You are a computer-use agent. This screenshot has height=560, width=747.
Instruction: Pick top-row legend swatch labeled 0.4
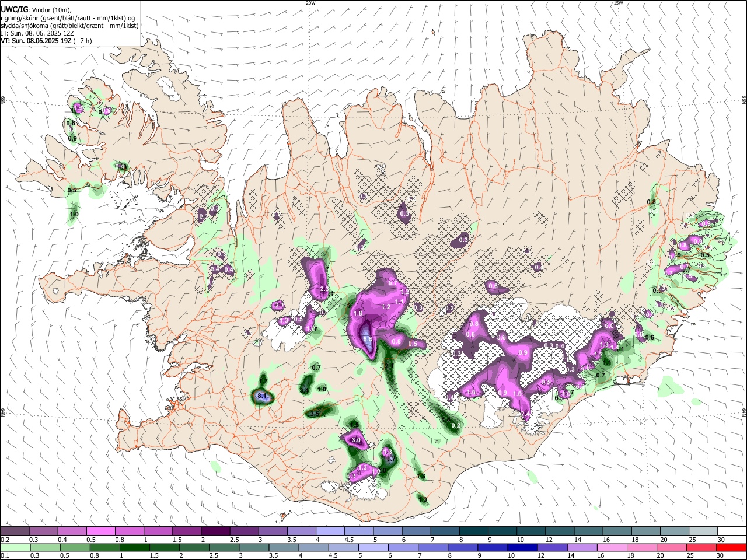point(72,531)
